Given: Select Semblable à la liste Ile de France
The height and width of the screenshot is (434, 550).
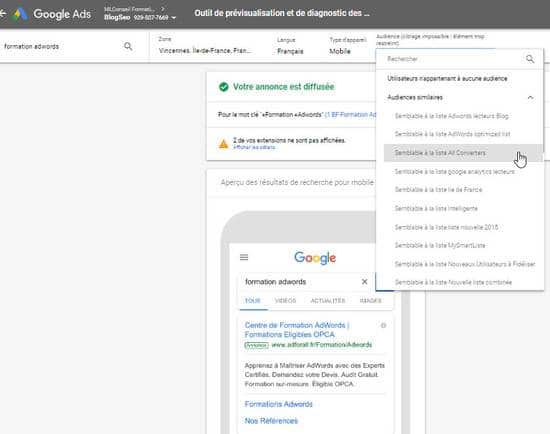Looking at the screenshot, I should (x=438, y=190).
